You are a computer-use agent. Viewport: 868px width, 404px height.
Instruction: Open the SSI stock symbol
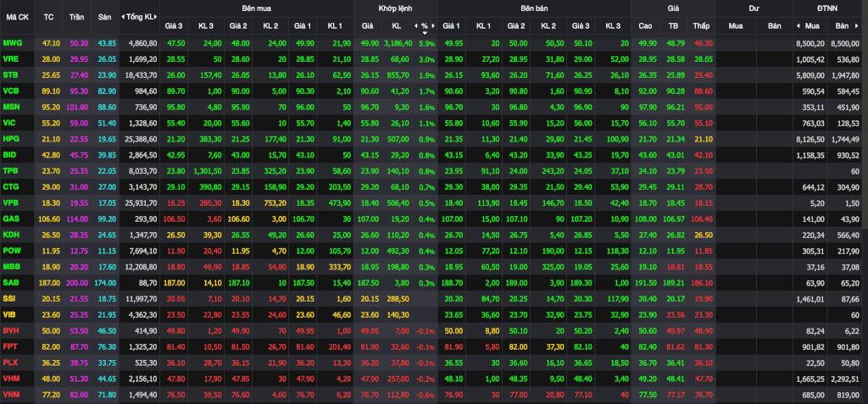point(8,299)
